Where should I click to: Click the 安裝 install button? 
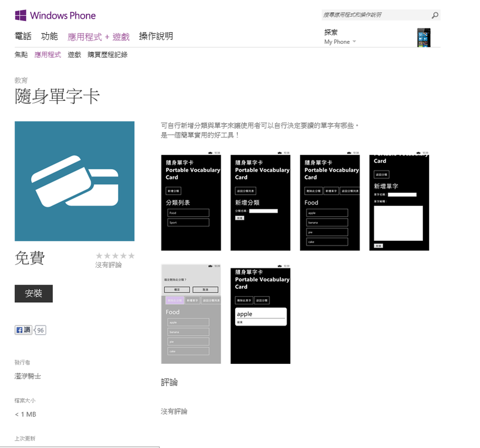coord(34,294)
